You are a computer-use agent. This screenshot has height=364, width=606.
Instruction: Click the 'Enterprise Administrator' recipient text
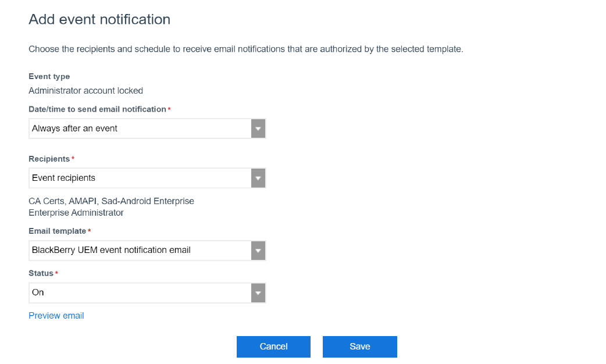76,213
